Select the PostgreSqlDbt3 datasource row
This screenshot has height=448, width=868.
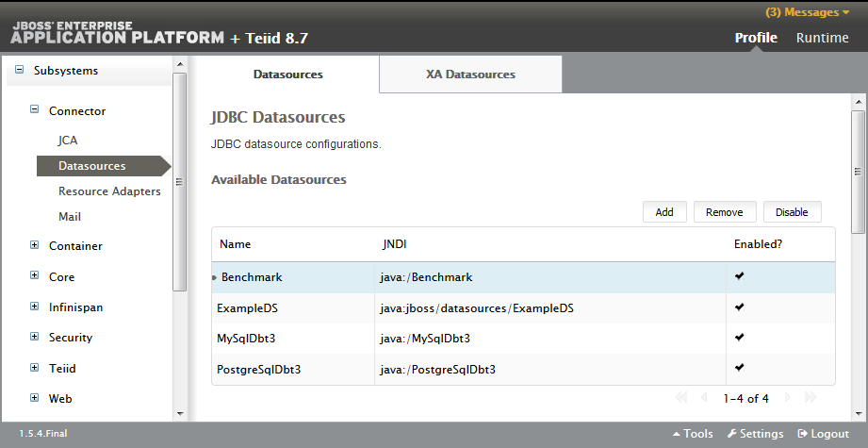pos(523,370)
